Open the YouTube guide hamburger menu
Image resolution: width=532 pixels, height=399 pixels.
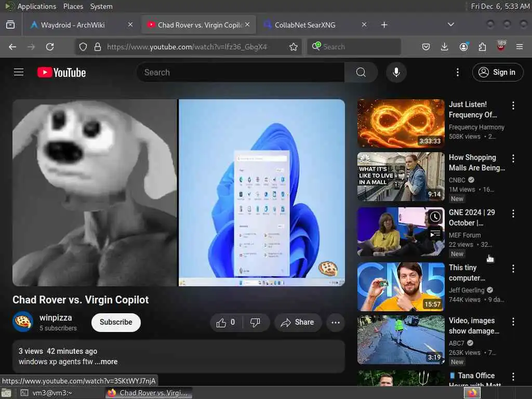(19, 72)
